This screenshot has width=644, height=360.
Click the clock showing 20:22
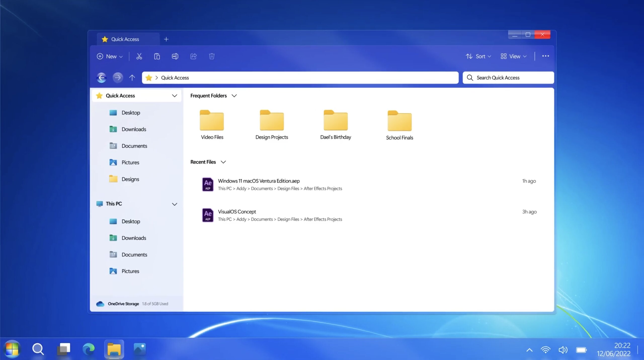(622, 345)
